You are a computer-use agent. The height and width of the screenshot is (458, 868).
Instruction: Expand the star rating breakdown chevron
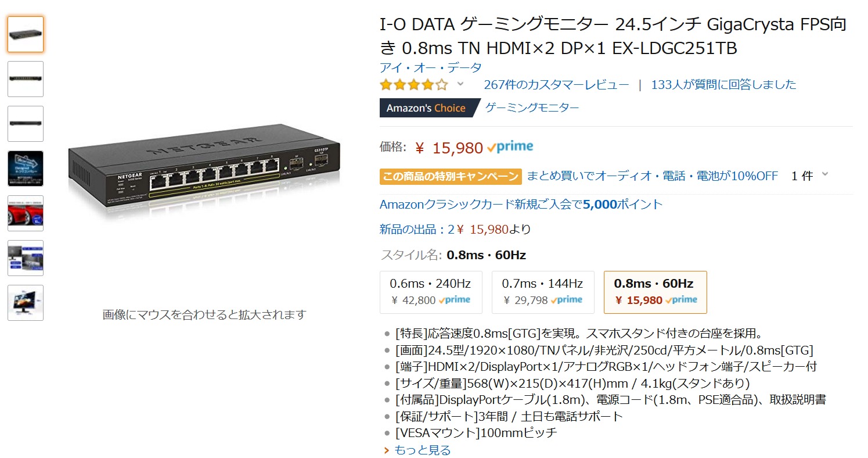click(x=460, y=84)
